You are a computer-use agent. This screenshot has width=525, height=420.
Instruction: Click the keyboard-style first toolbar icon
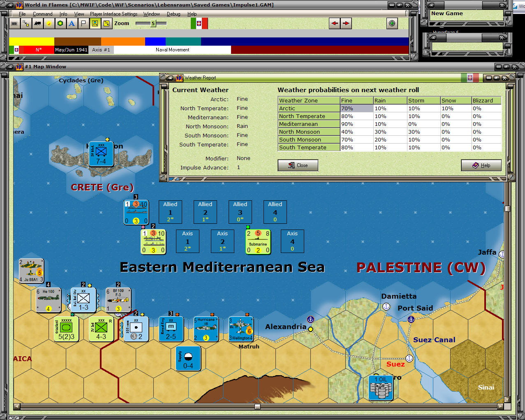tap(14, 23)
